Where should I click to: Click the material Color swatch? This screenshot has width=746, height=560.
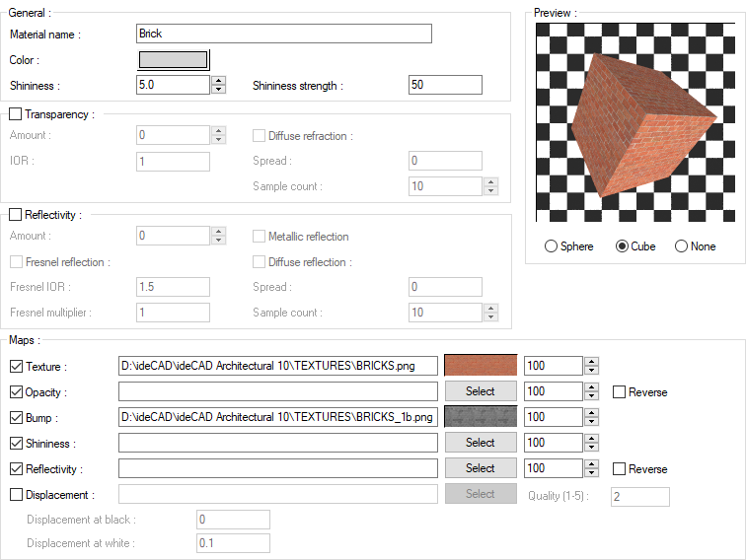click(x=173, y=60)
